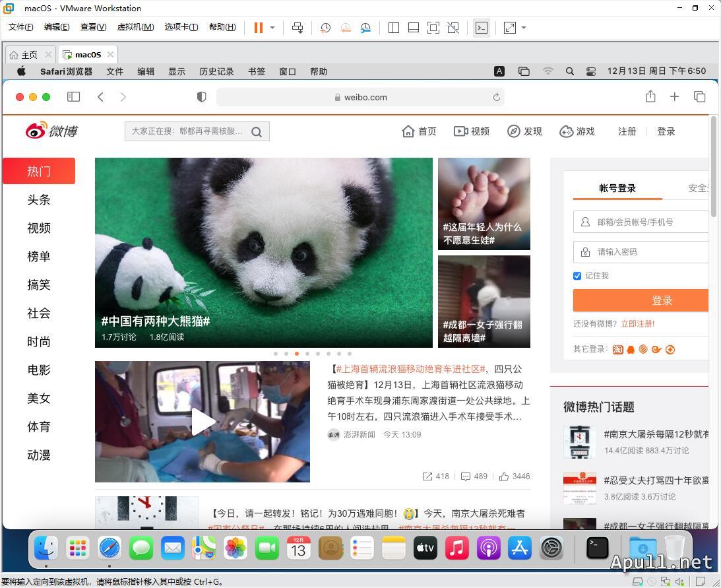Open Launchpad from the Dock
The image size is (721, 588).
(78, 548)
